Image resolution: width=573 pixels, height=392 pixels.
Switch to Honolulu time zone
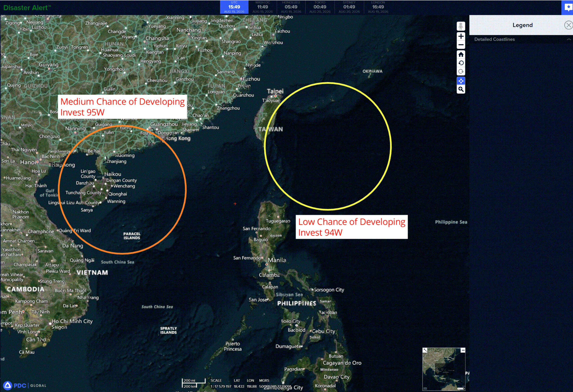coord(291,7)
